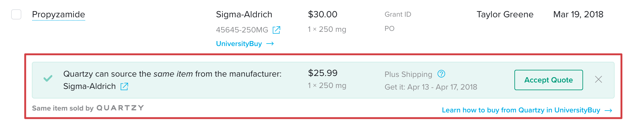Screen dimensions: 644x126
Task: Click the $25.99 quoted price
Action: click(x=323, y=73)
